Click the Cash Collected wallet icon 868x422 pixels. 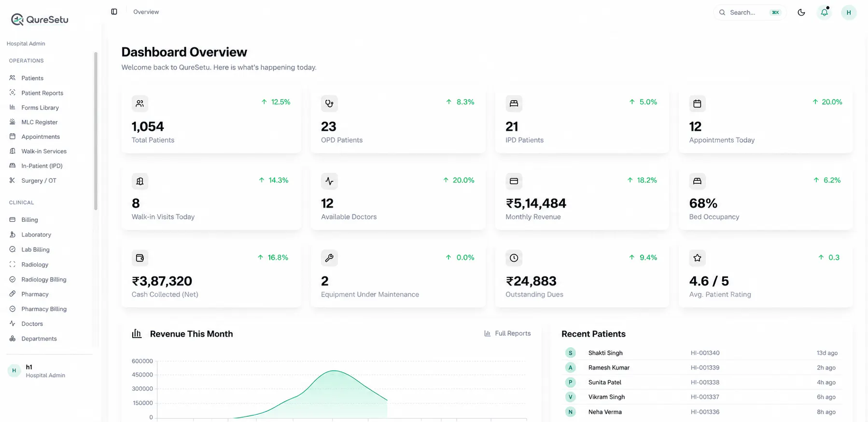[x=140, y=258]
